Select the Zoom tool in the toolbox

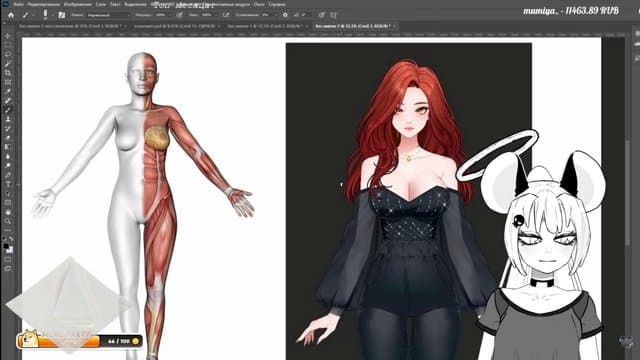click(x=8, y=221)
